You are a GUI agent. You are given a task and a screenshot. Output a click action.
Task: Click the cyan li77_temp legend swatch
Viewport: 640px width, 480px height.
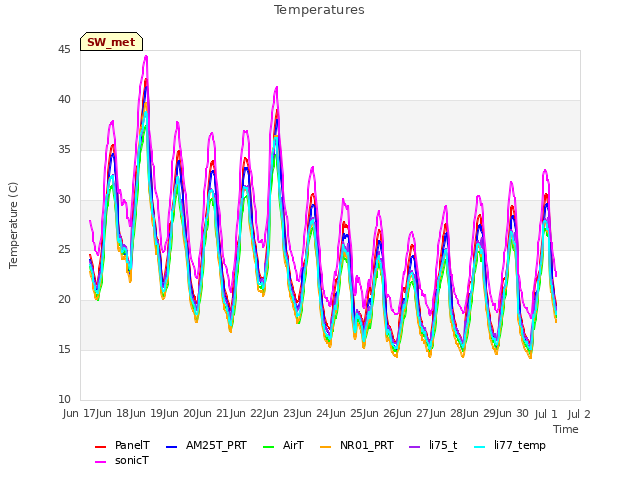coord(480,447)
